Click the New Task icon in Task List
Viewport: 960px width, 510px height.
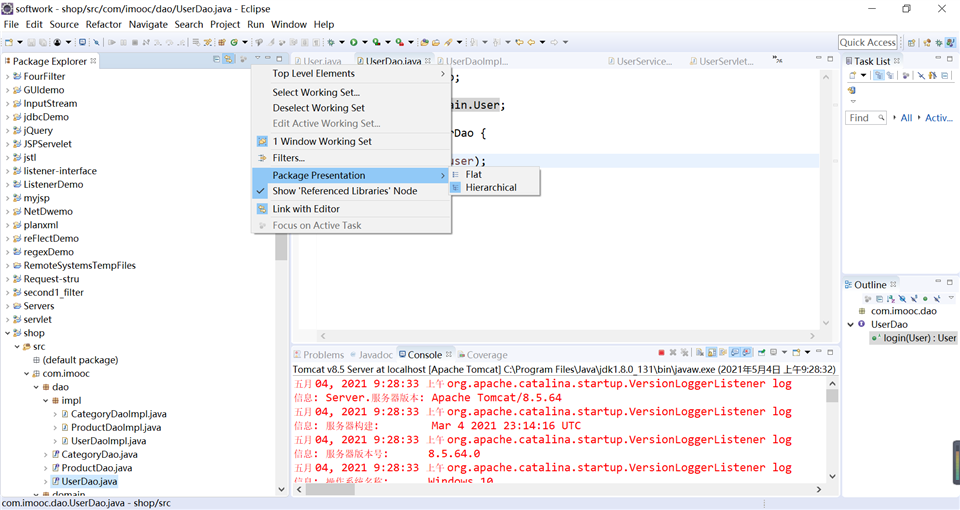click(x=854, y=76)
